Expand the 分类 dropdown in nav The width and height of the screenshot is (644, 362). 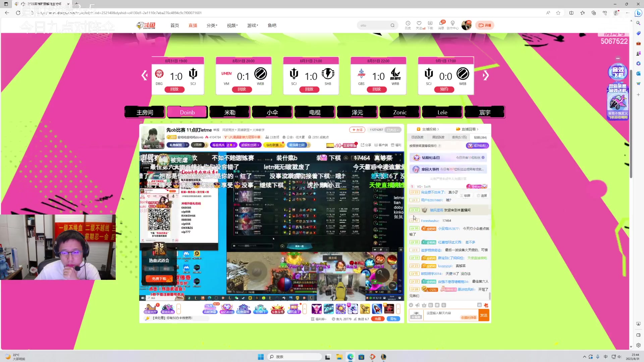(212, 25)
